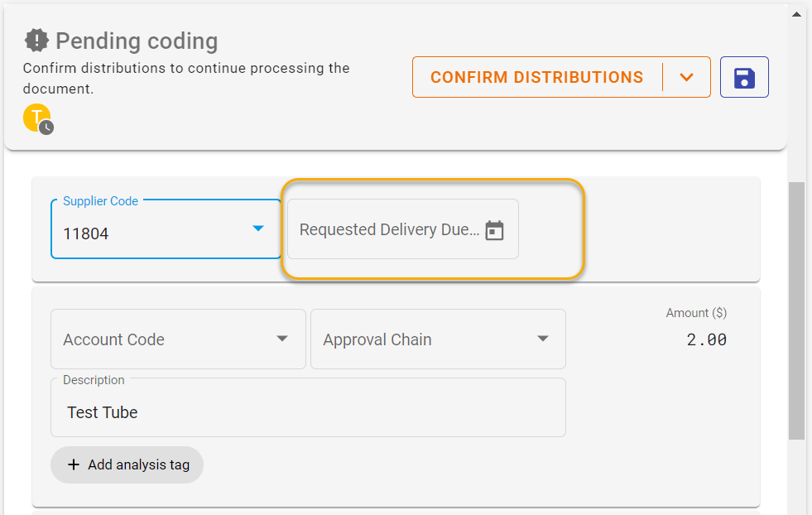Click the scrollbar up arrow
The image size is (812, 515).
tap(796, 14)
